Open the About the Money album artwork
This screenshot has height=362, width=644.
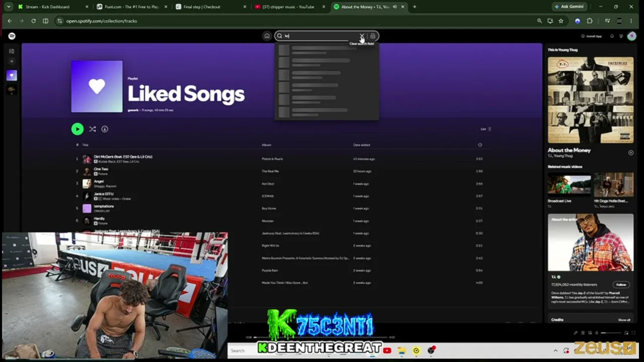point(591,100)
